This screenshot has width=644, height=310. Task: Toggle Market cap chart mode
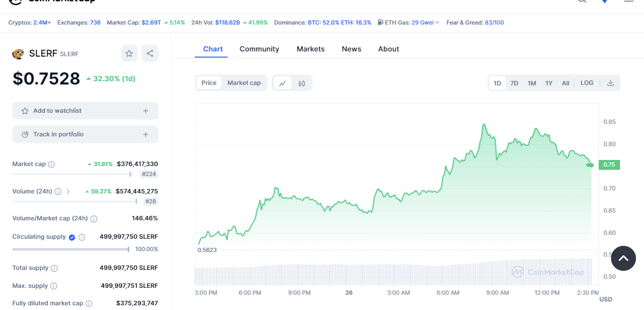[244, 83]
